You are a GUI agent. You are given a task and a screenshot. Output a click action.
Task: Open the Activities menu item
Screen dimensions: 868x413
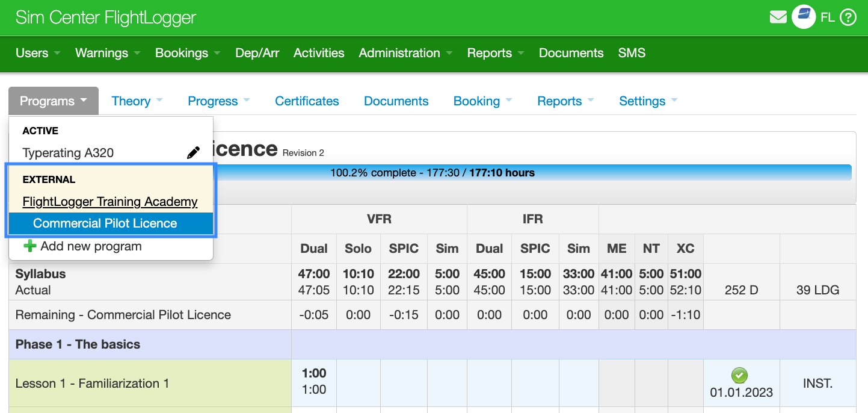coord(319,53)
